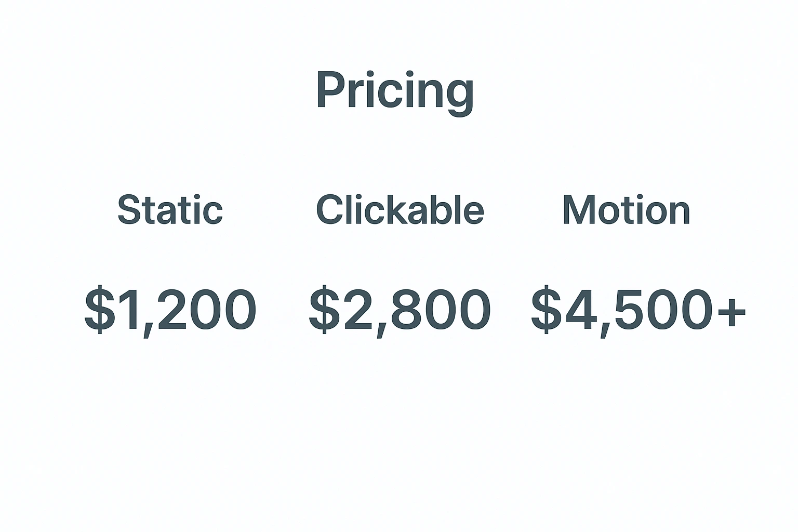The width and height of the screenshot is (798, 532).
Task: Click the capital C in Clickable
Action: (330, 210)
